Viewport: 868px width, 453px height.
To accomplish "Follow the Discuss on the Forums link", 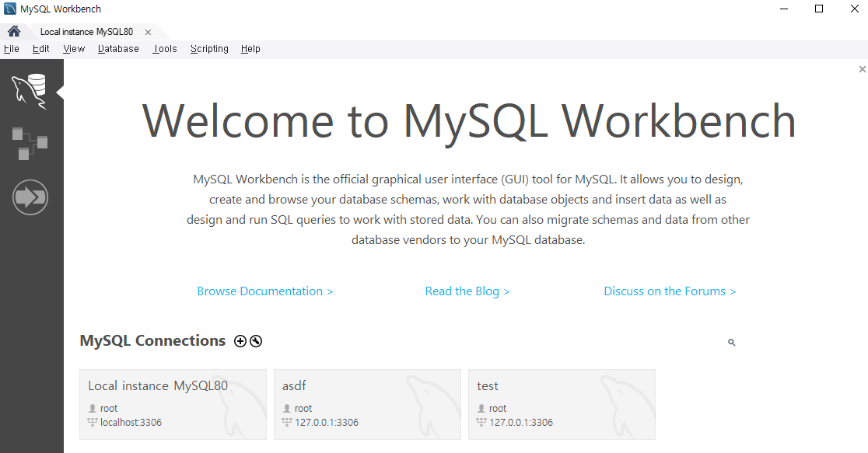I will pos(670,291).
